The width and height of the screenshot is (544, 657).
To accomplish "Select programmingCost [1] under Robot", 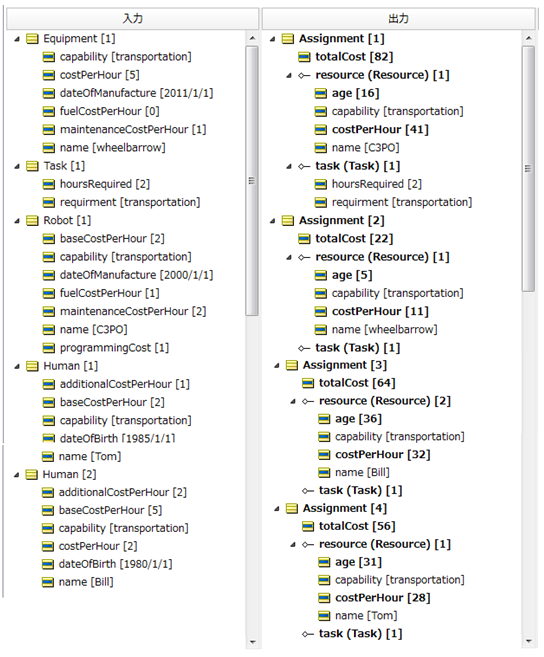I will click(x=114, y=348).
